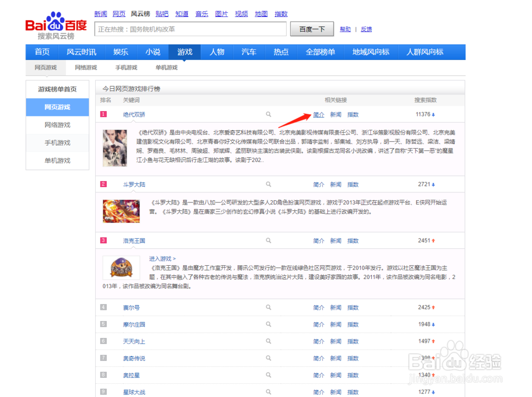Go to 地图 in top links

(x=261, y=14)
